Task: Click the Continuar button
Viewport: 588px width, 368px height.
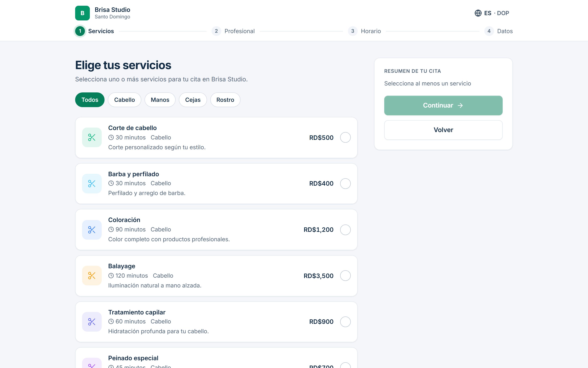Action: 443,105
